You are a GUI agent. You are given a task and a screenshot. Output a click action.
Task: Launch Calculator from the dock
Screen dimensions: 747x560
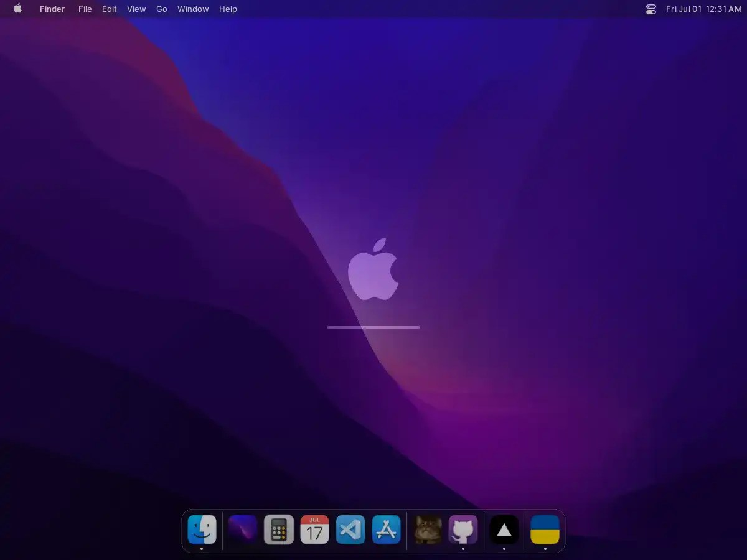tap(279, 530)
